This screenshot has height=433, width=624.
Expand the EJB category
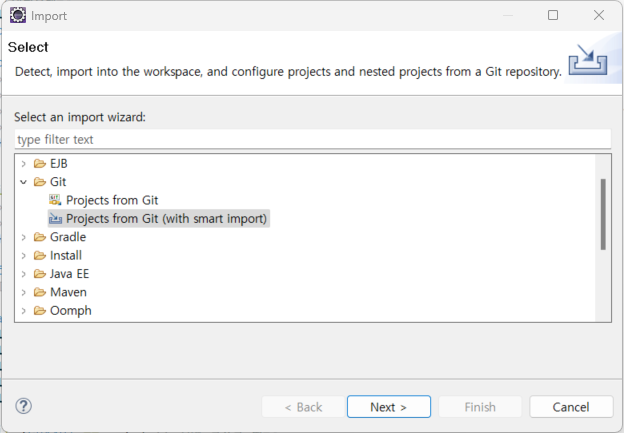click(x=23, y=164)
